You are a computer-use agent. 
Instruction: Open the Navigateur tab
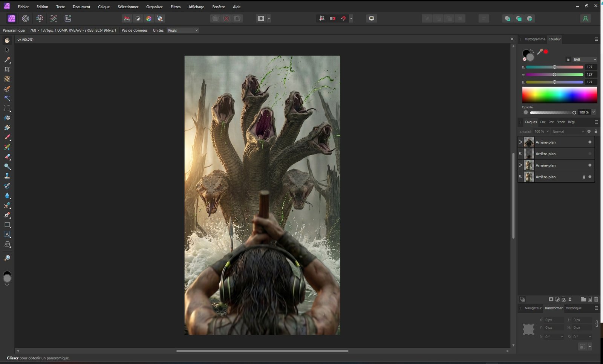[x=533, y=308]
